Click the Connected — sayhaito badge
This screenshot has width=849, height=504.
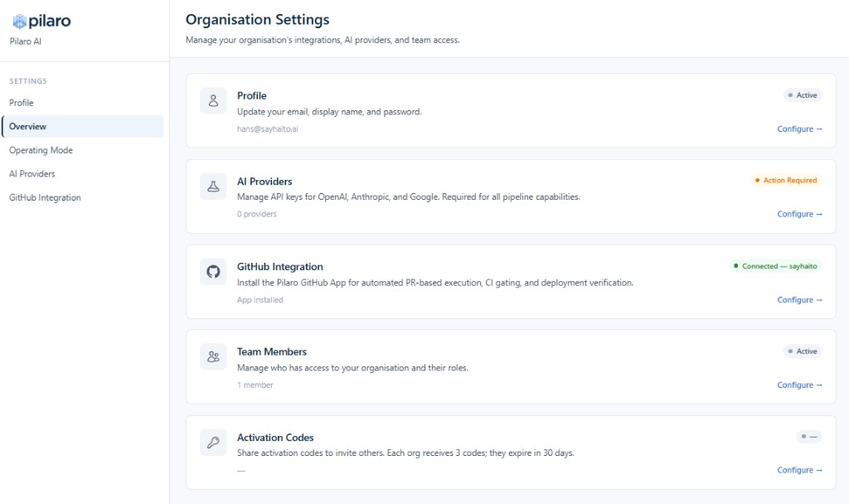(775, 266)
